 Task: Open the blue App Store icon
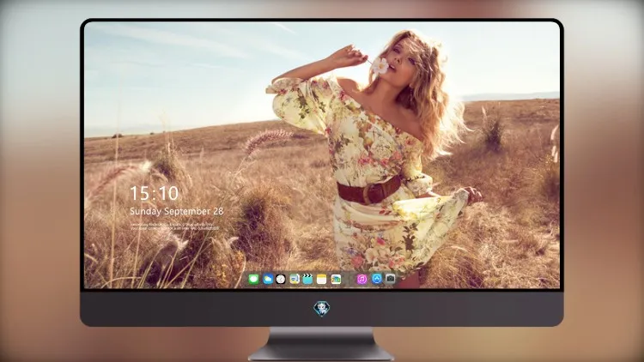click(x=377, y=279)
